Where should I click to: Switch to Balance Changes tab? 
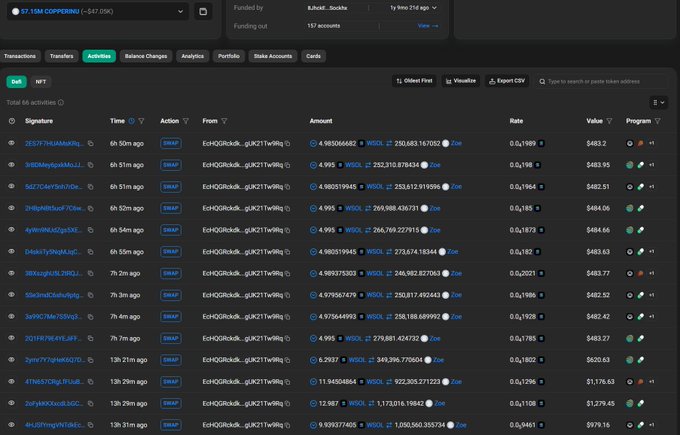146,56
